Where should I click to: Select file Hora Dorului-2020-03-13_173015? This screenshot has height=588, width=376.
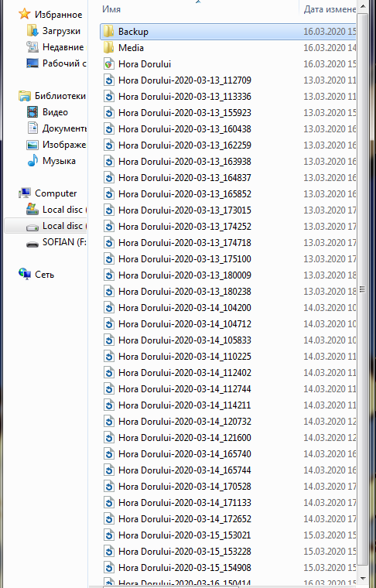(x=185, y=210)
